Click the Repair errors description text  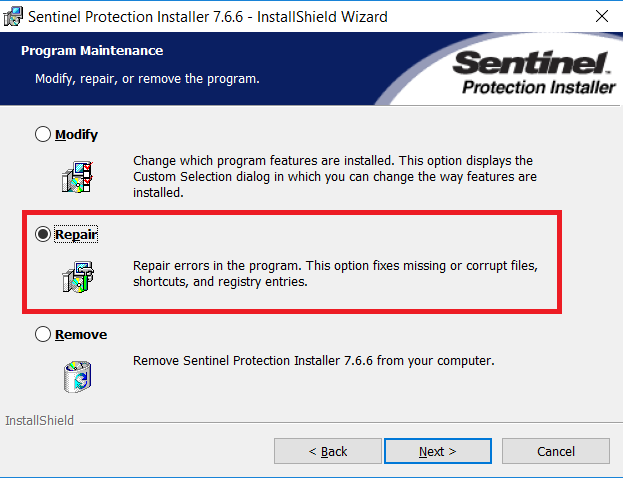(x=335, y=274)
